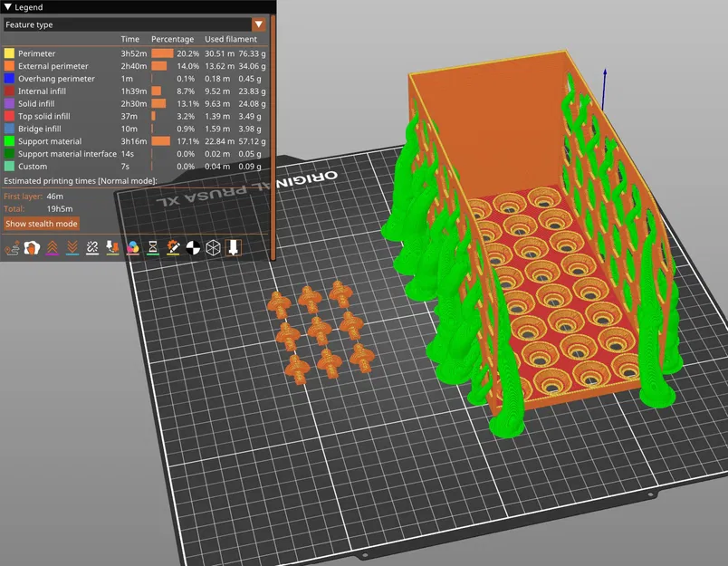Toggle Seams broken-link icon
This screenshot has height=566, width=728.
[x=92, y=248]
